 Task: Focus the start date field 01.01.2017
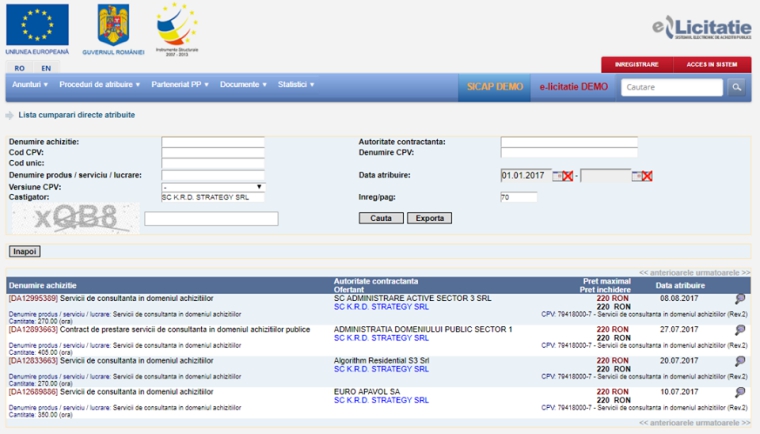(x=526, y=176)
